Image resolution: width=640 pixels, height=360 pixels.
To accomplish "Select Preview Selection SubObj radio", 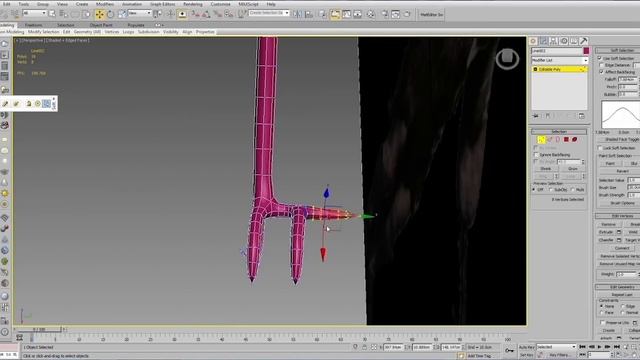I will point(551,190).
